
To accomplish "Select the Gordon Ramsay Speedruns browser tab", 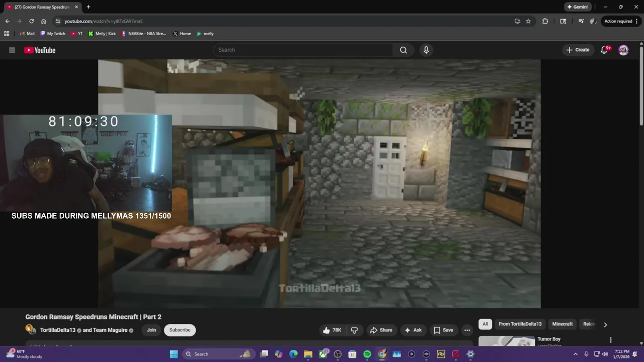I will [42, 7].
